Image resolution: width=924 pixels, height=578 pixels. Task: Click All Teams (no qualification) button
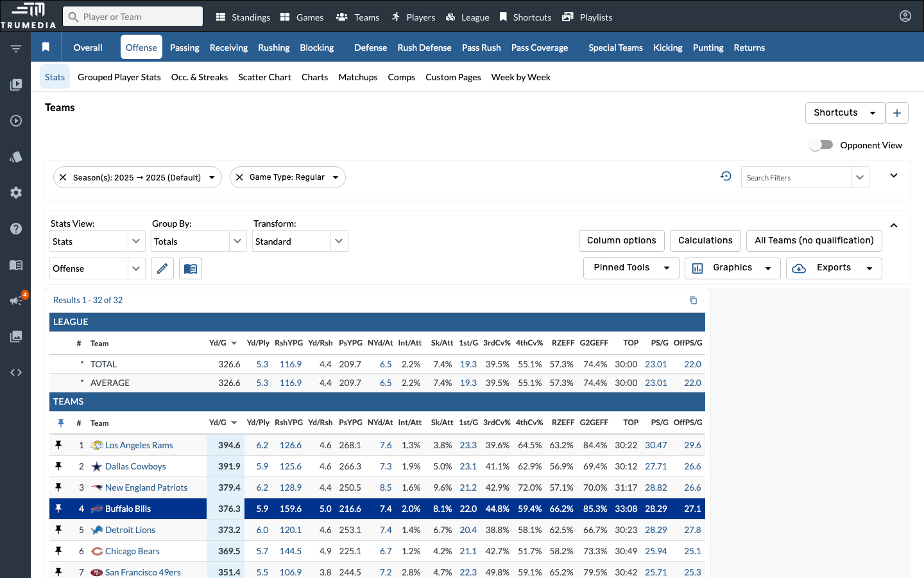tap(814, 241)
